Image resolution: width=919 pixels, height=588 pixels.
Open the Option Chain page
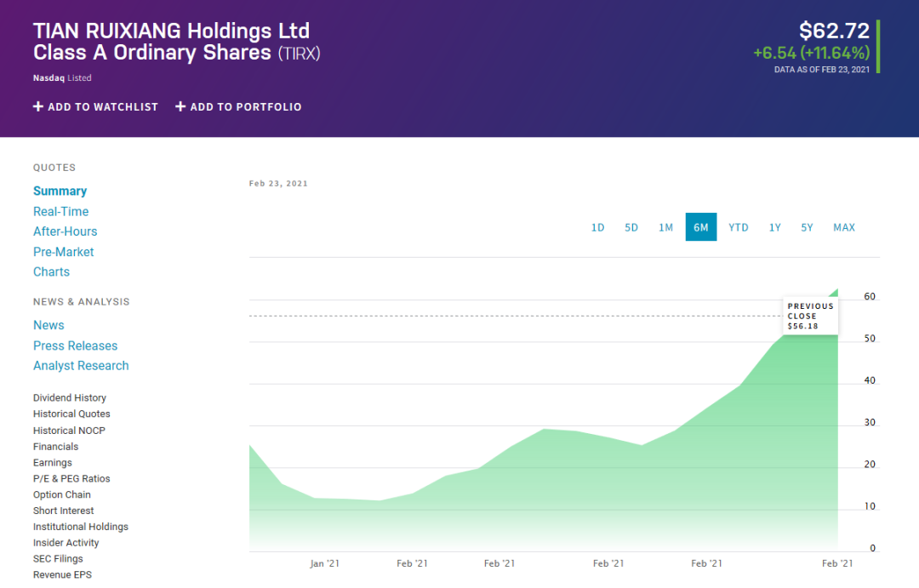pyautogui.click(x=61, y=494)
